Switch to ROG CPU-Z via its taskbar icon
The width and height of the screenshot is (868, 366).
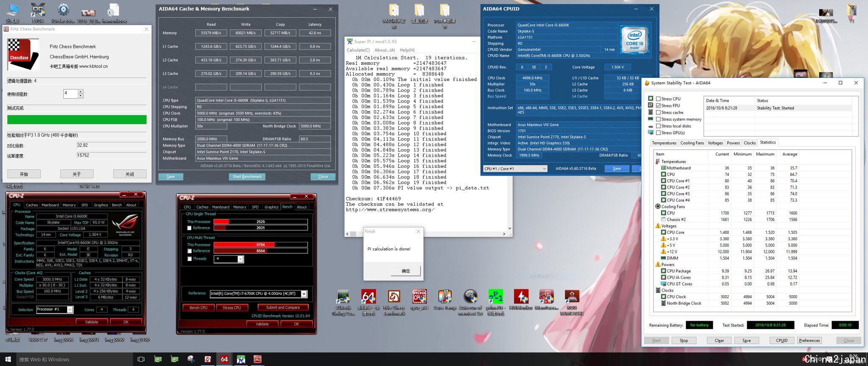pos(257,359)
